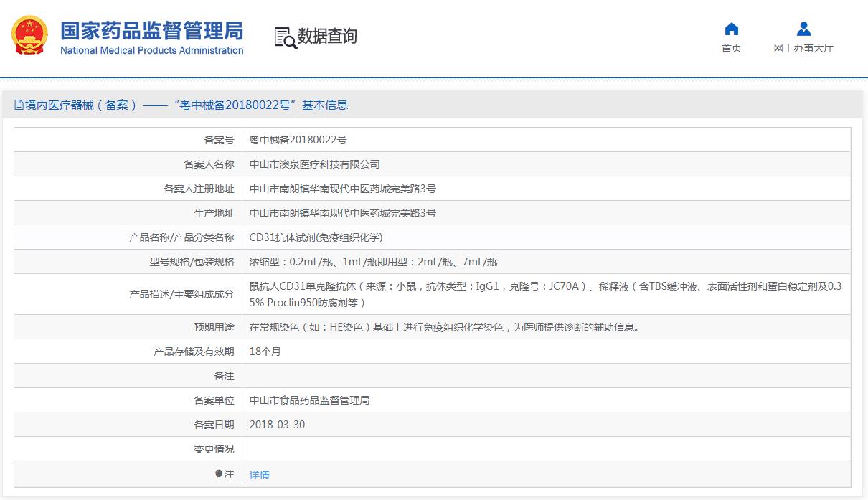Select the 产品名称/产品分类名称 label

click(181, 237)
